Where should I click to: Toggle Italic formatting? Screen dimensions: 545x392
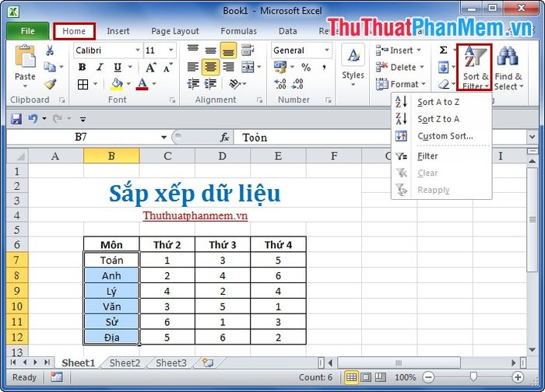[x=100, y=67]
